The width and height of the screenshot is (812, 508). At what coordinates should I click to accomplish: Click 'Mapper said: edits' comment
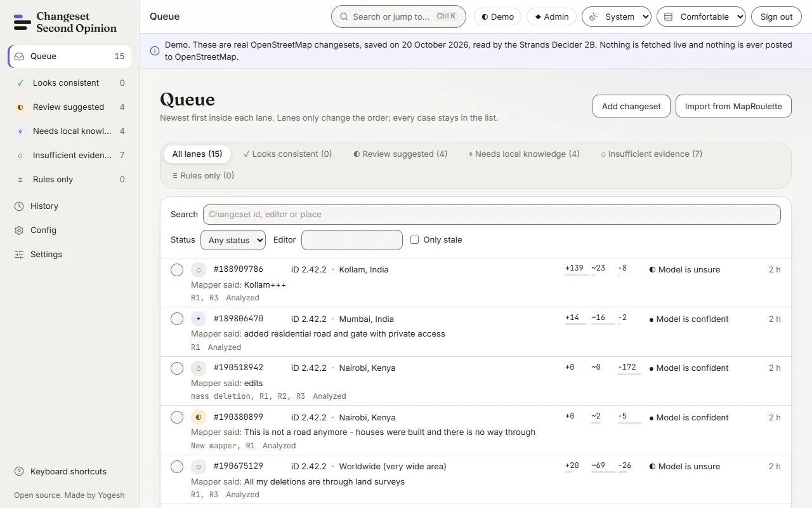pos(226,383)
